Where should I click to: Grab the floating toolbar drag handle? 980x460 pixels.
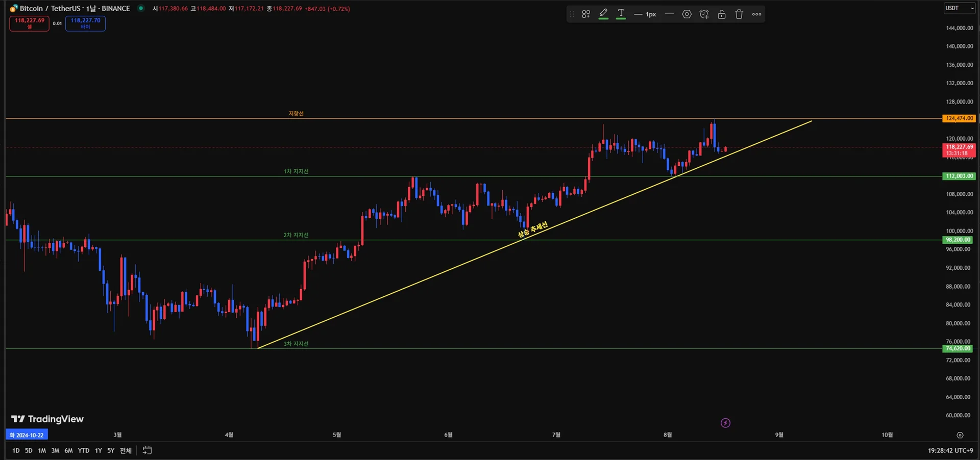point(572,14)
